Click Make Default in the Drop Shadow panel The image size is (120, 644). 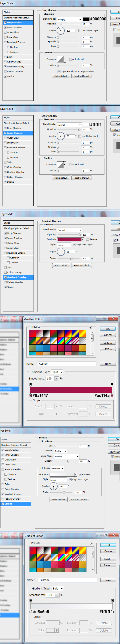61,76
